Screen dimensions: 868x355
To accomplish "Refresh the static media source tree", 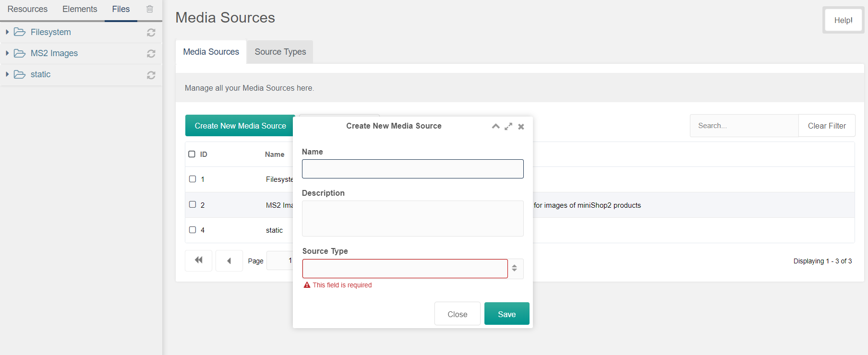I will point(151,75).
